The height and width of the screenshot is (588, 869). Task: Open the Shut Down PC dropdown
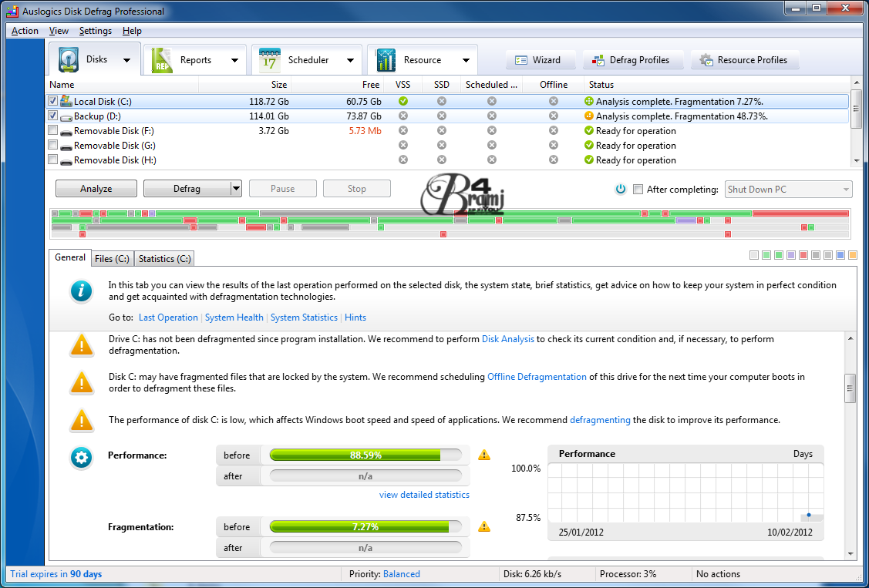coord(846,189)
